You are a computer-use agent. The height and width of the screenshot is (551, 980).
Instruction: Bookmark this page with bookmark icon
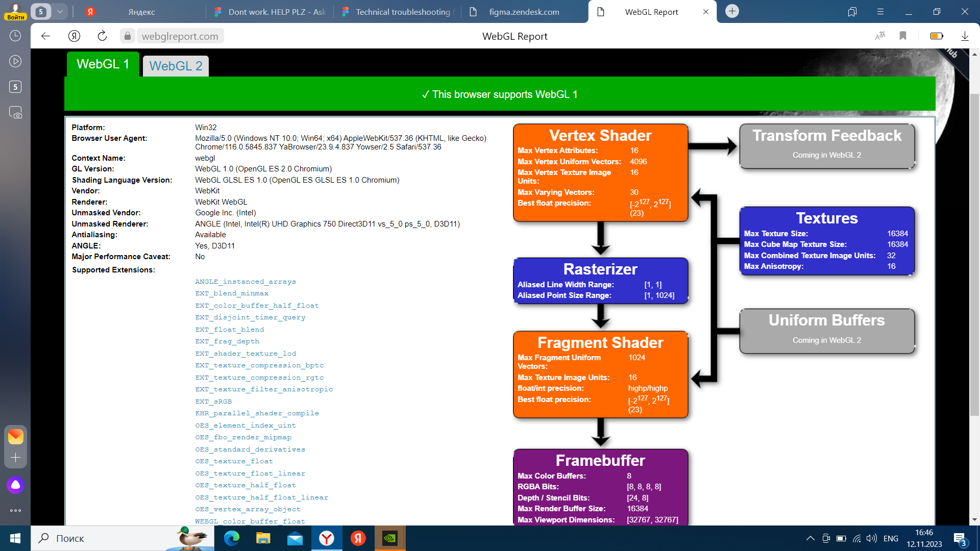pos(903,36)
